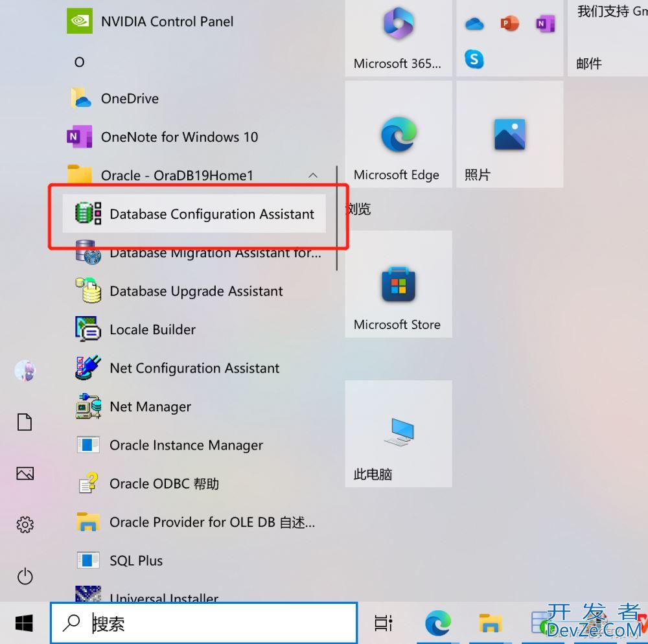Start Database Upgrade Assistant

tap(194, 291)
